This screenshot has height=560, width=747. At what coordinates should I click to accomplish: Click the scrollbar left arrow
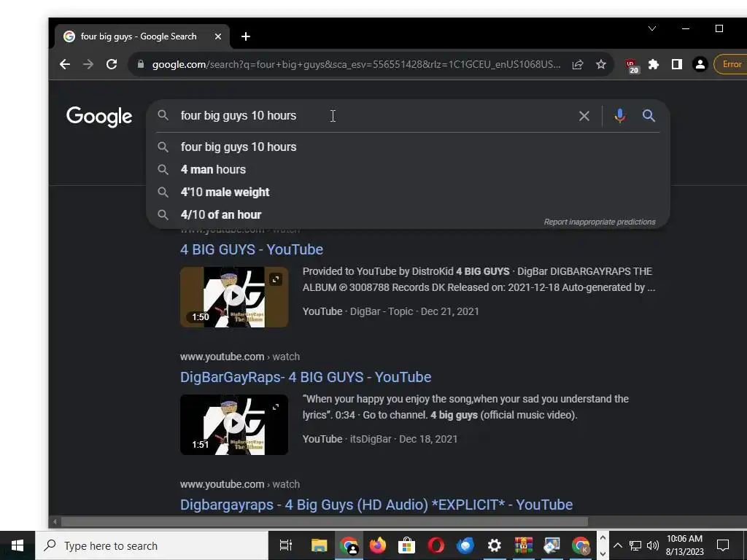pos(55,522)
